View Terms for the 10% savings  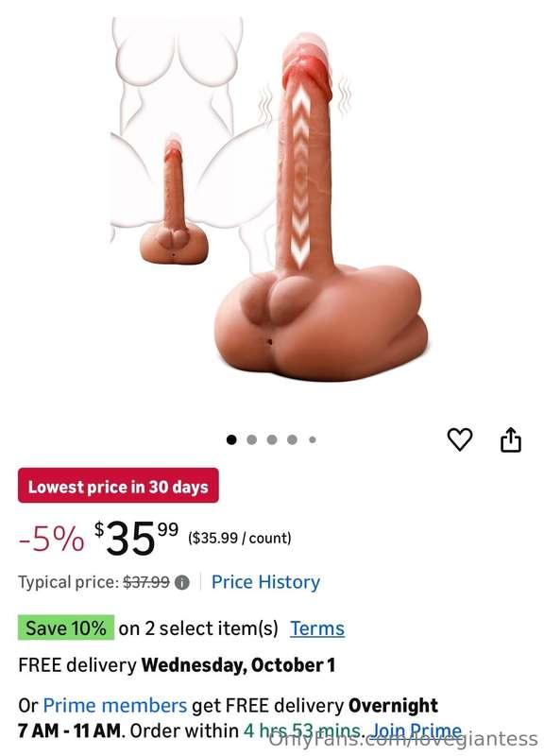pos(317,628)
